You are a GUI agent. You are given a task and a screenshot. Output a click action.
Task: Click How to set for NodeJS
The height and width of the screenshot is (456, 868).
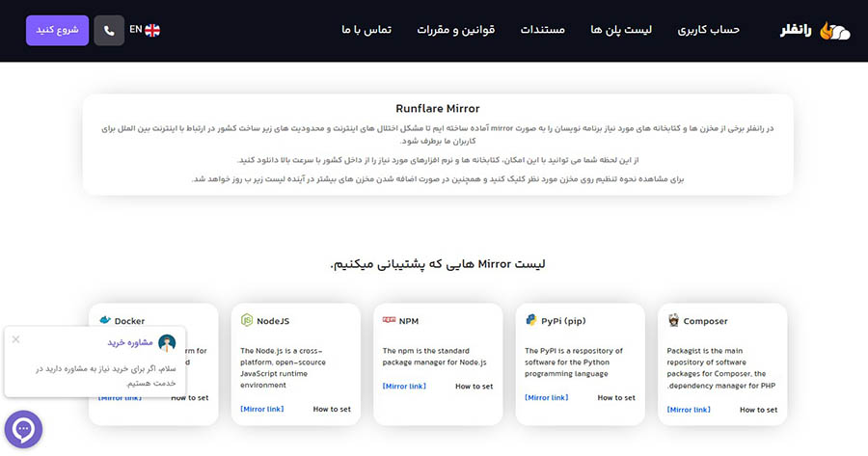coord(332,409)
